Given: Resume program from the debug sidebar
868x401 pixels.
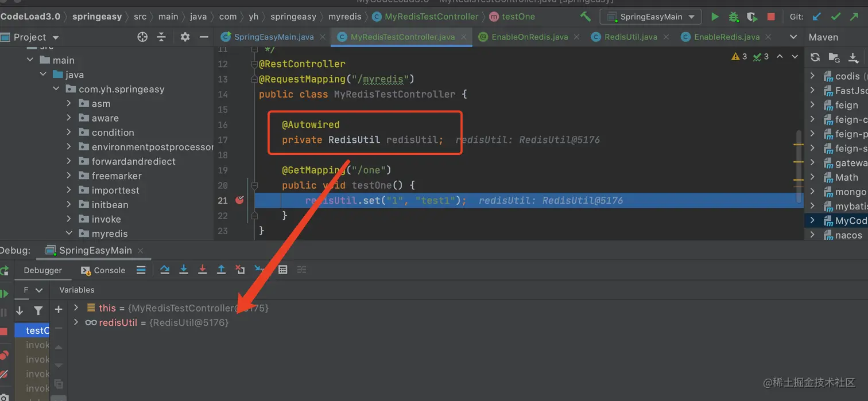Looking at the screenshot, I should point(4,294).
